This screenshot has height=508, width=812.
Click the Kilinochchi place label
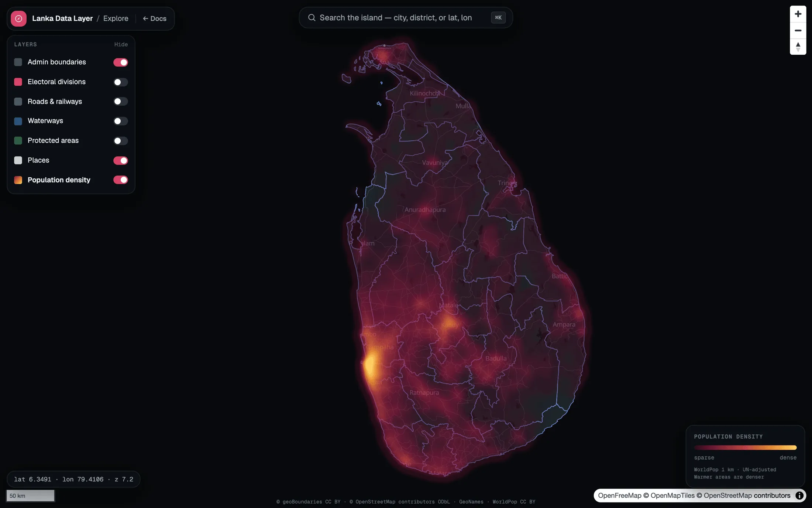425,93
